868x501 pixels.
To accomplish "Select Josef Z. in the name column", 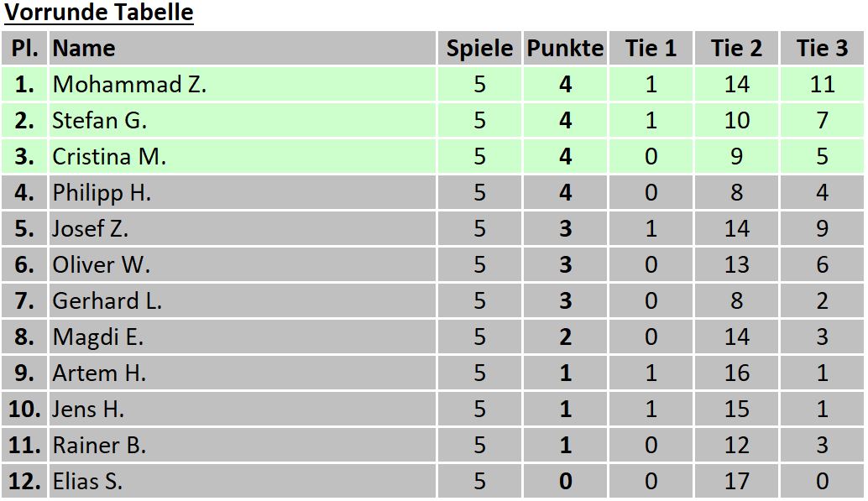I will pos(91,229).
